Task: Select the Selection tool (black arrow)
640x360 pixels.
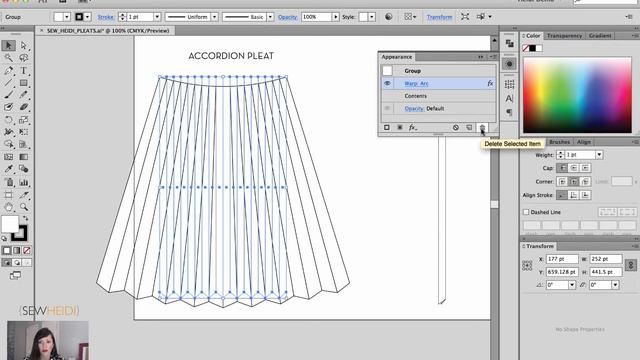Action: coord(9,46)
